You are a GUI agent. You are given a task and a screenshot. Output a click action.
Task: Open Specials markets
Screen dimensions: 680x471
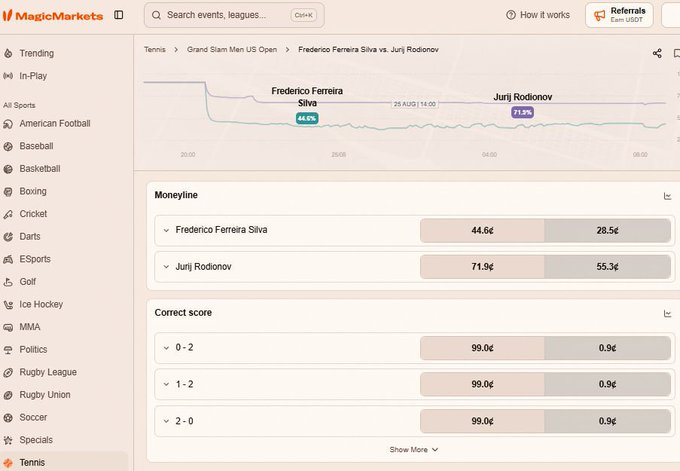(x=36, y=439)
